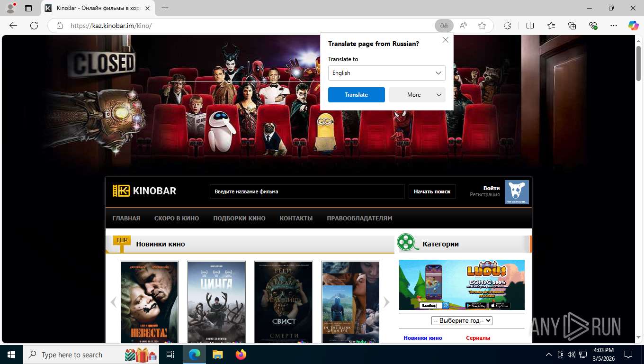Open Task View icon
Viewport: 644px width, 364px height.
pyautogui.click(x=170, y=355)
